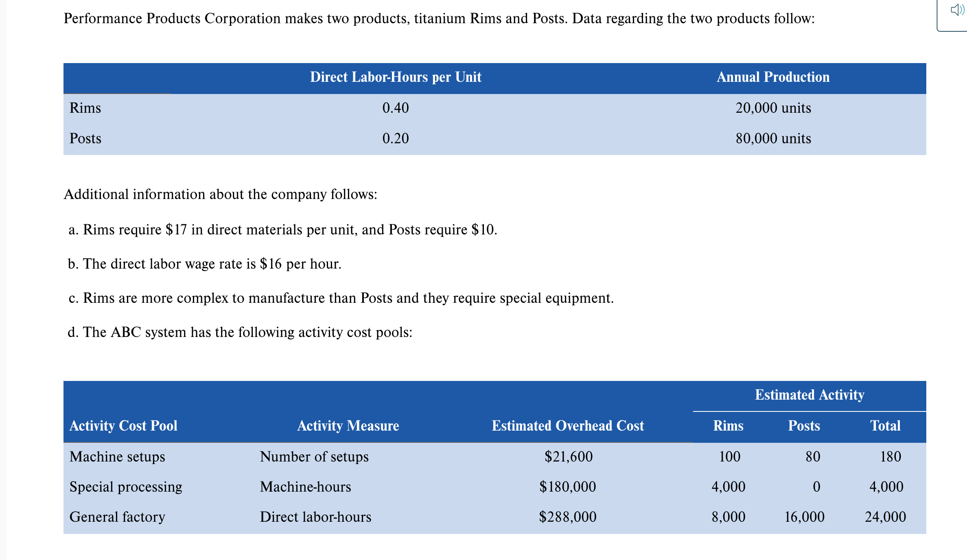Select the 'Activity Measure' column header
This screenshot has height=560, width=967.
click(348, 426)
